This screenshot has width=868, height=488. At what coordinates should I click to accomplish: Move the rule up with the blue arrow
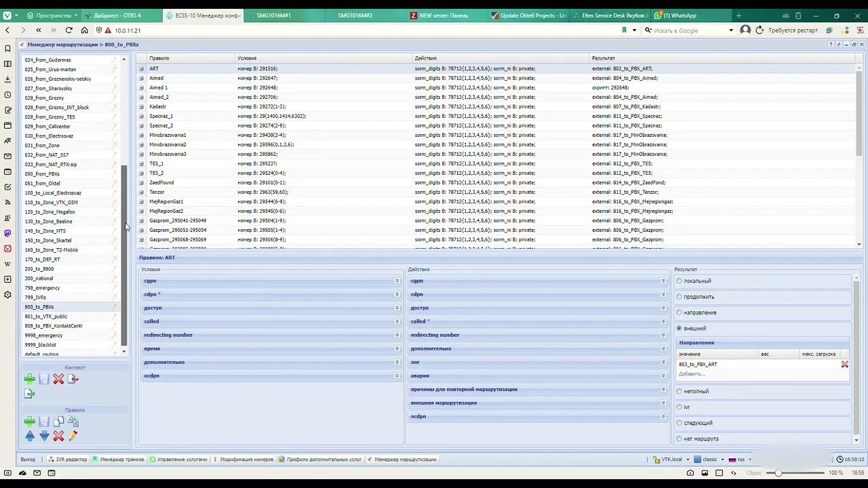coord(30,436)
